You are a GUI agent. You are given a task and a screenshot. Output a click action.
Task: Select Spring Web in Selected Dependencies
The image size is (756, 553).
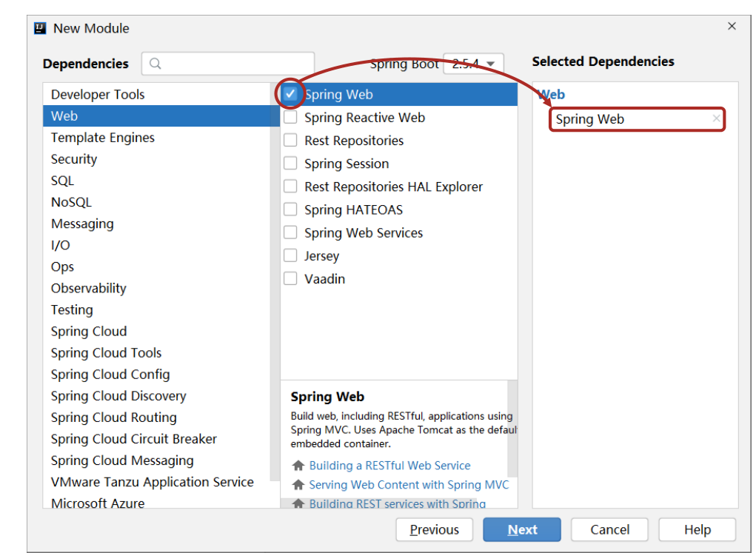[637, 119]
